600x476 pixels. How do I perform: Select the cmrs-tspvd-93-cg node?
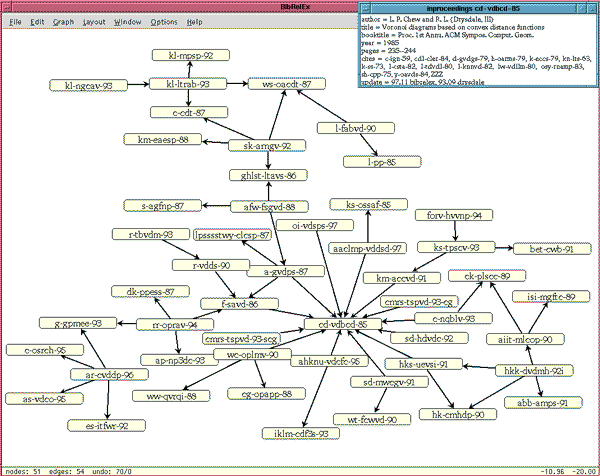coord(419,302)
